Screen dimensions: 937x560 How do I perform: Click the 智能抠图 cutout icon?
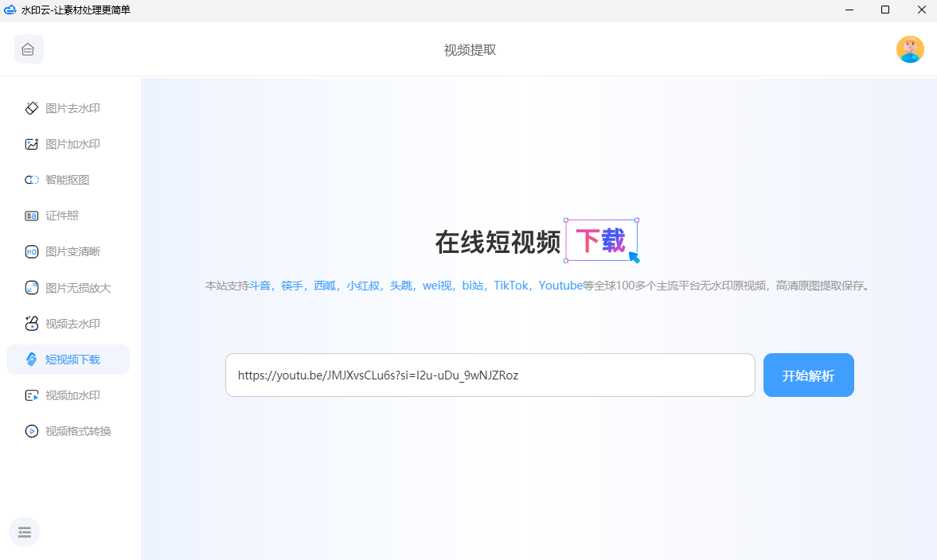32,180
